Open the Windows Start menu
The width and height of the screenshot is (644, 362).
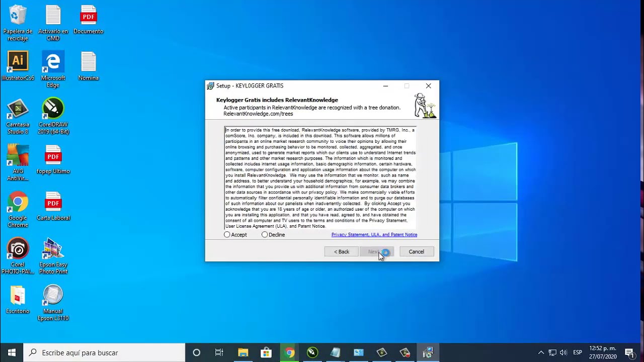click(12, 352)
